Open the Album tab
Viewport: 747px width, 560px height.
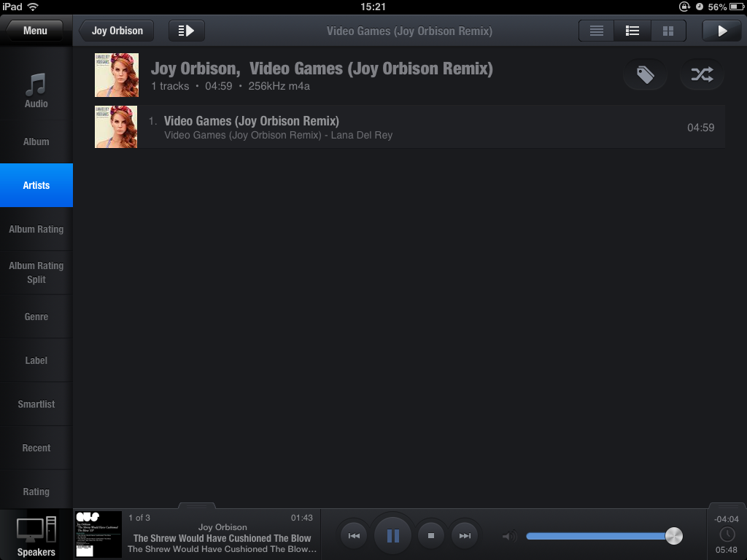click(x=36, y=142)
